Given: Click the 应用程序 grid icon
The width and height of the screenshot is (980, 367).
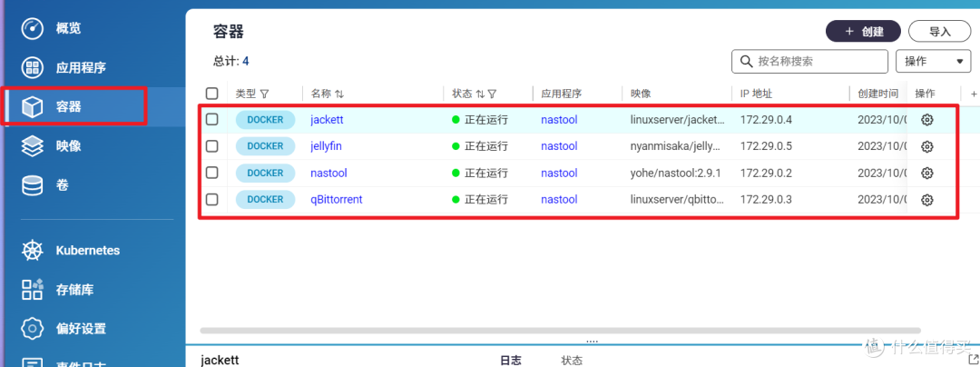Looking at the screenshot, I should 33,67.
